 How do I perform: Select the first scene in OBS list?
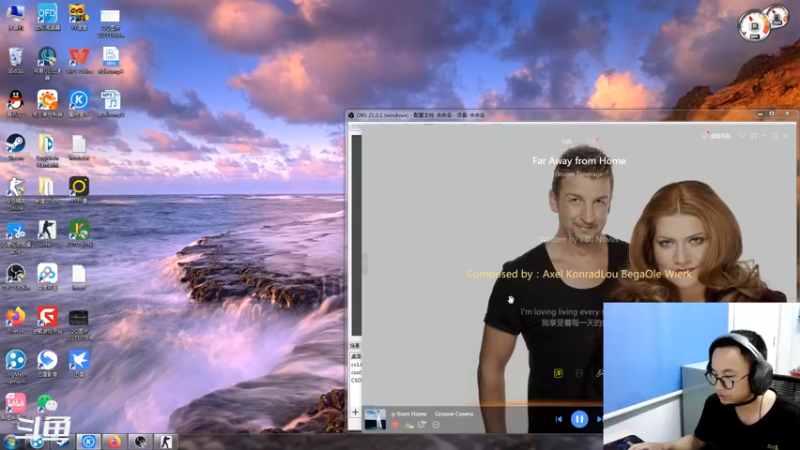[356, 357]
